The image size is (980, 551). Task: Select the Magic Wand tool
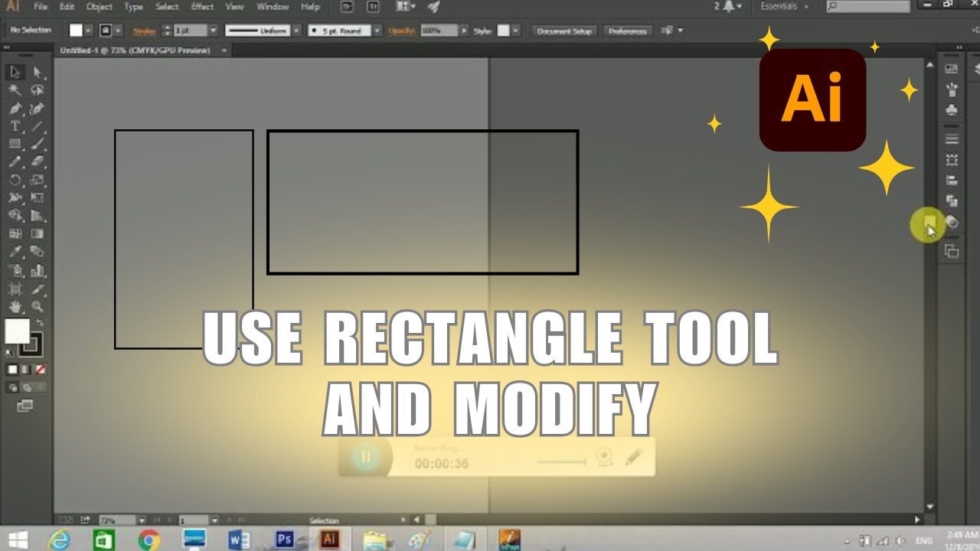pyautogui.click(x=15, y=90)
